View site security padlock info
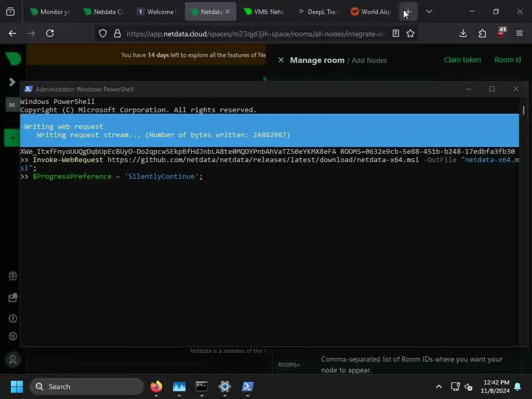 coord(117,33)
